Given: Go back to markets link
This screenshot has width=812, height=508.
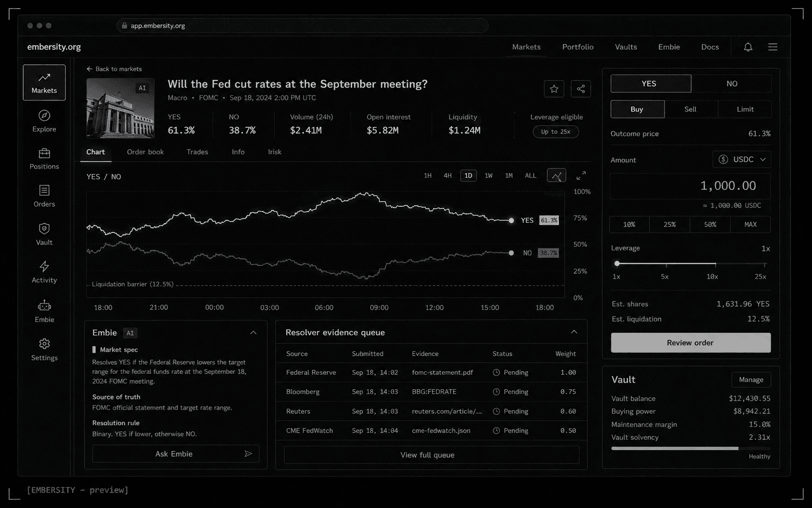Looking at the screenshot, I should [x=114, y=69].
